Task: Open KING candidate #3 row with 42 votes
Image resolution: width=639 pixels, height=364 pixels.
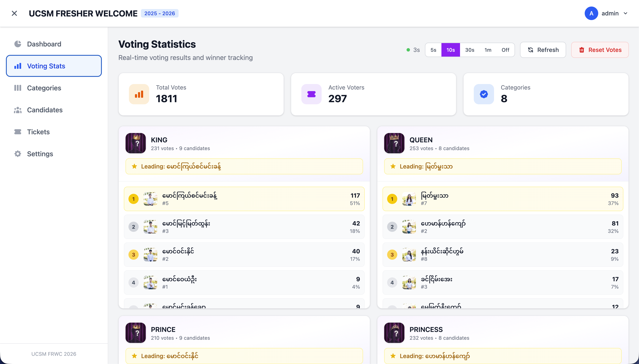Action: tap(244, 227)
